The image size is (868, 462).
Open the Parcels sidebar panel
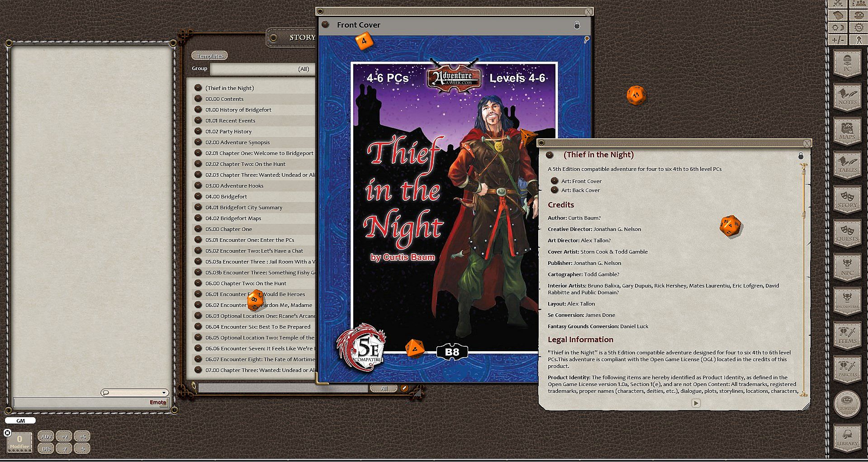click(x=847, y=369)
